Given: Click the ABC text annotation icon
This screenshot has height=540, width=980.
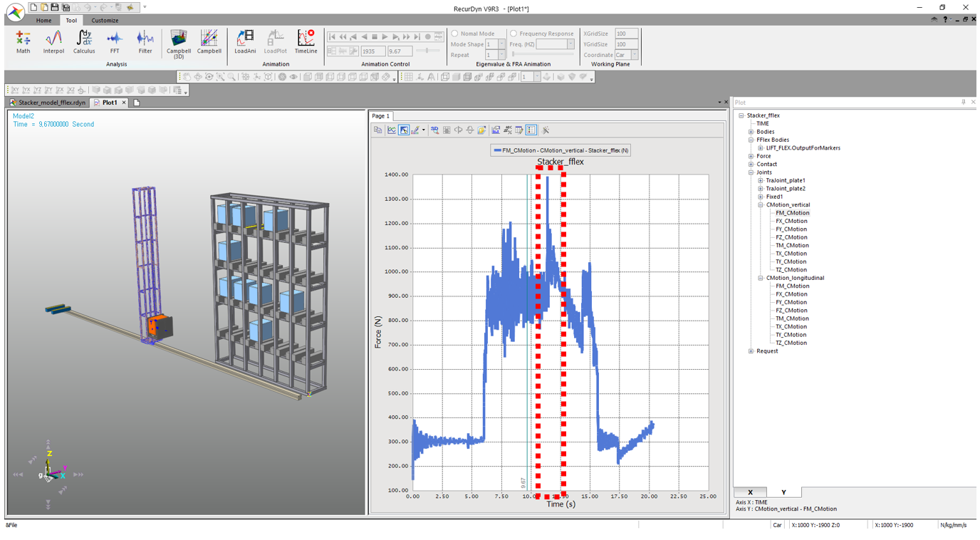Looking at the screenshot, I should [507, 130].
